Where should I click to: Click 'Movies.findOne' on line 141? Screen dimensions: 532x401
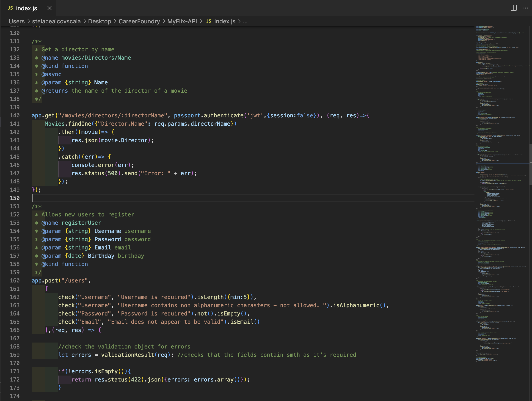coord(68,124)
